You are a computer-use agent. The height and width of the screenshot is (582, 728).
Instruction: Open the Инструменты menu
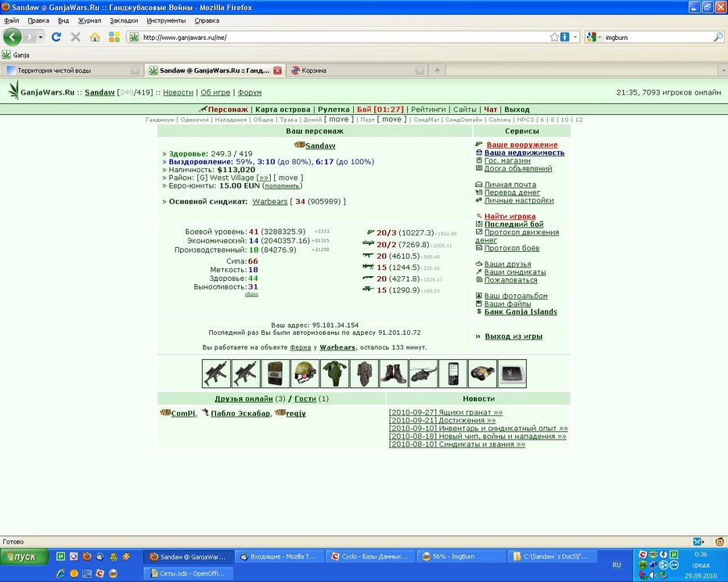[x=166, y=20]
